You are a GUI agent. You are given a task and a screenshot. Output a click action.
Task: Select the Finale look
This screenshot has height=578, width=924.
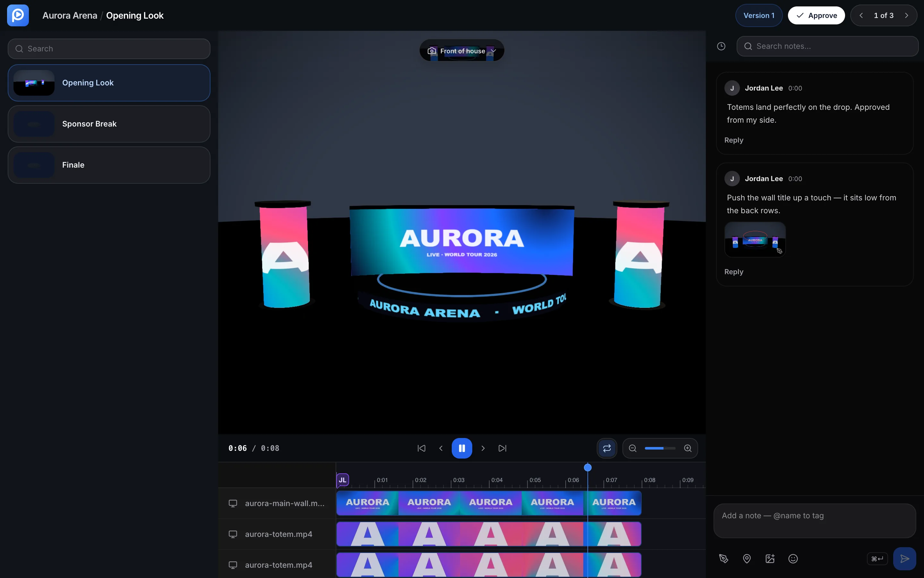click(109, 165)
